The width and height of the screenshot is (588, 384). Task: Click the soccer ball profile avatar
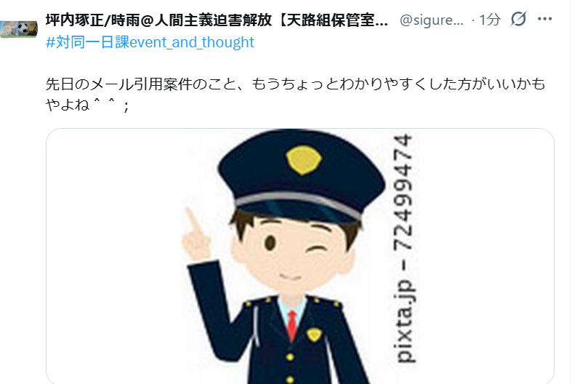click(19, 29)
